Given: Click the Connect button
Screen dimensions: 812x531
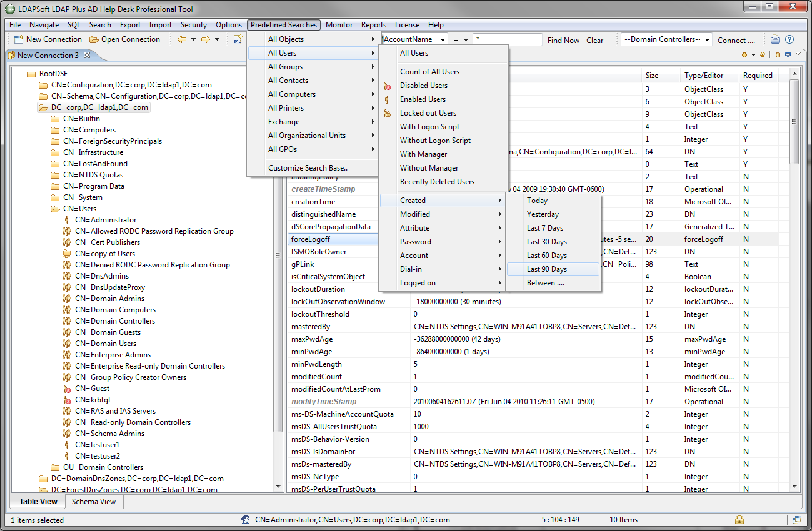Looking at the screenshot, I should click(736, 40).
